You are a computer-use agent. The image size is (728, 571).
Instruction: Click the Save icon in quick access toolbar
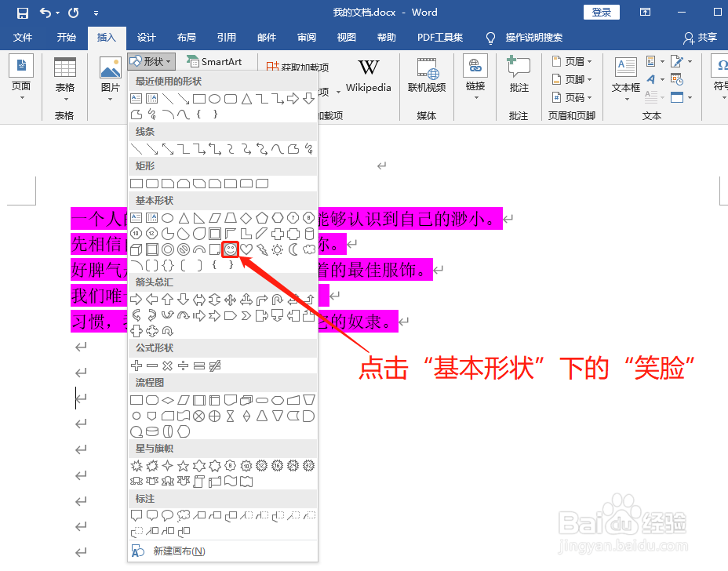pyautogui.click(x=21, y=12)
